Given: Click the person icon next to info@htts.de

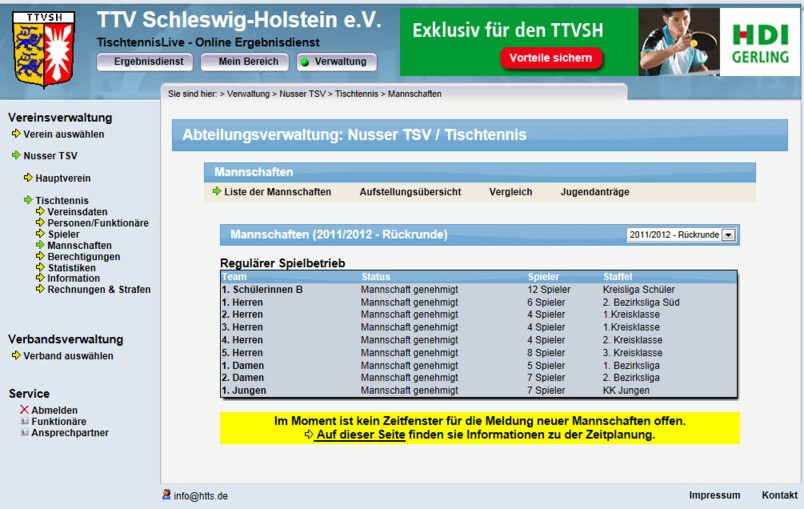Looking at the screenshot, I should (x=166, y=495).
